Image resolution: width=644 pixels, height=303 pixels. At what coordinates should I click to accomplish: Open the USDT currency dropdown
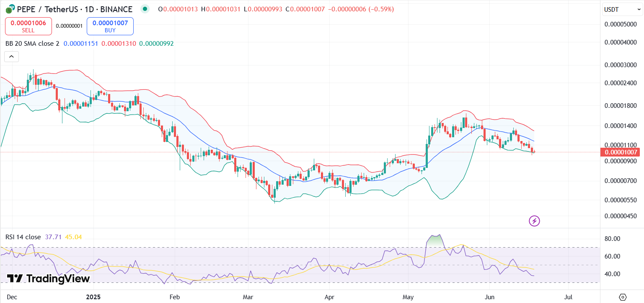(x=622, y=9)
